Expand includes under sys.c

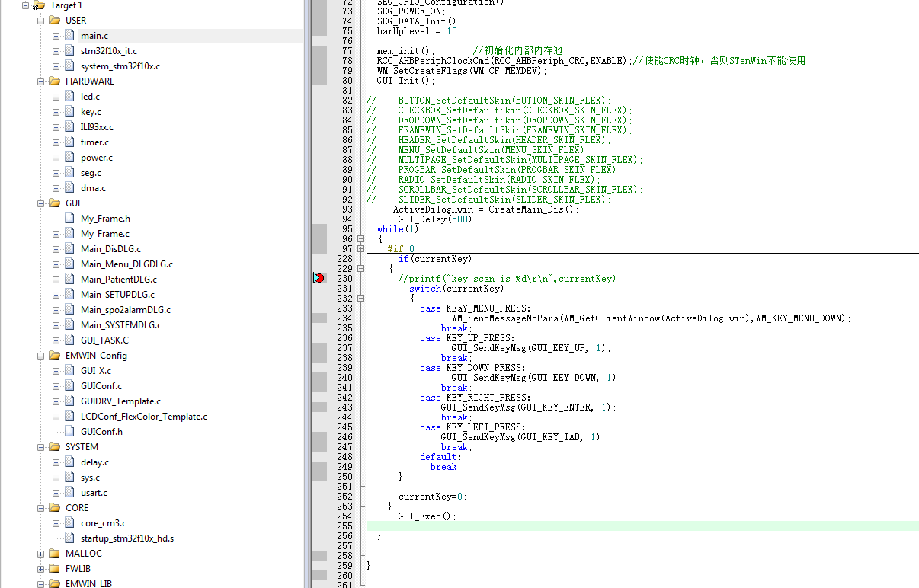(x=56, y=478)
